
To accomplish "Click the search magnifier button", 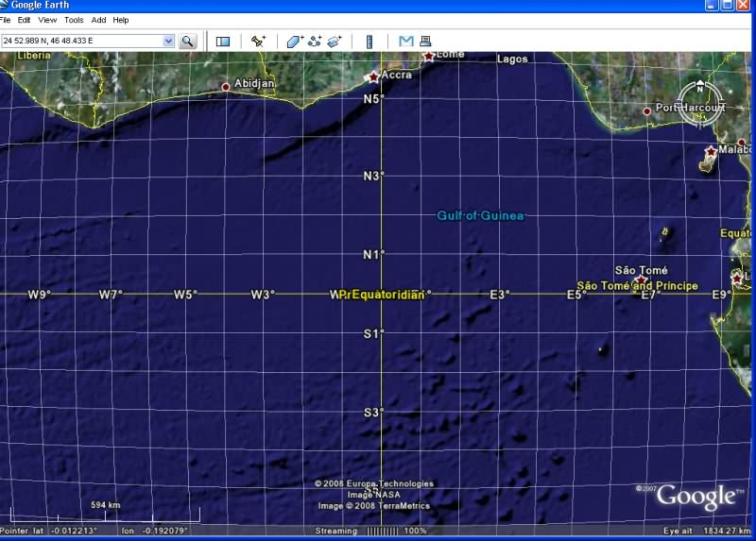I will pyautogui.click(x=187, y=42).
